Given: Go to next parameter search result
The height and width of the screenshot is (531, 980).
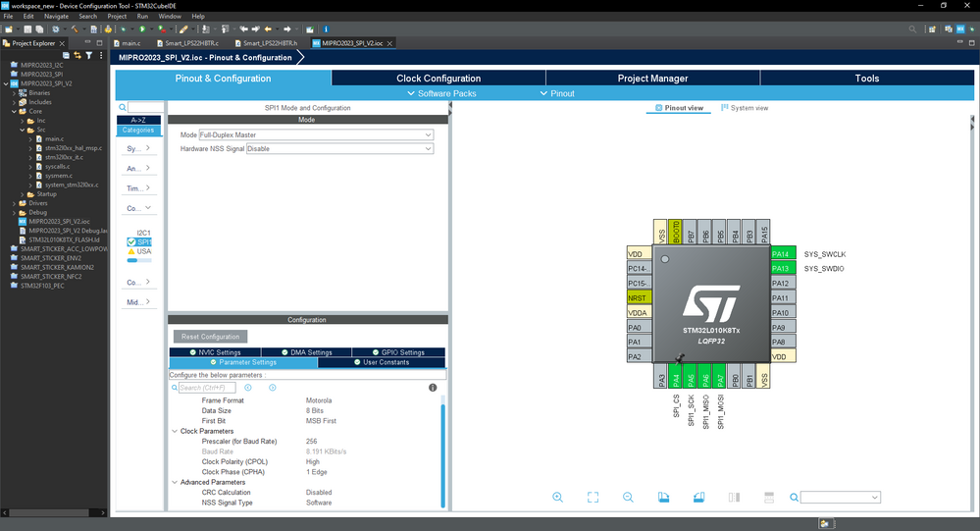Looking at the screenshot, I should pos(273,388).
